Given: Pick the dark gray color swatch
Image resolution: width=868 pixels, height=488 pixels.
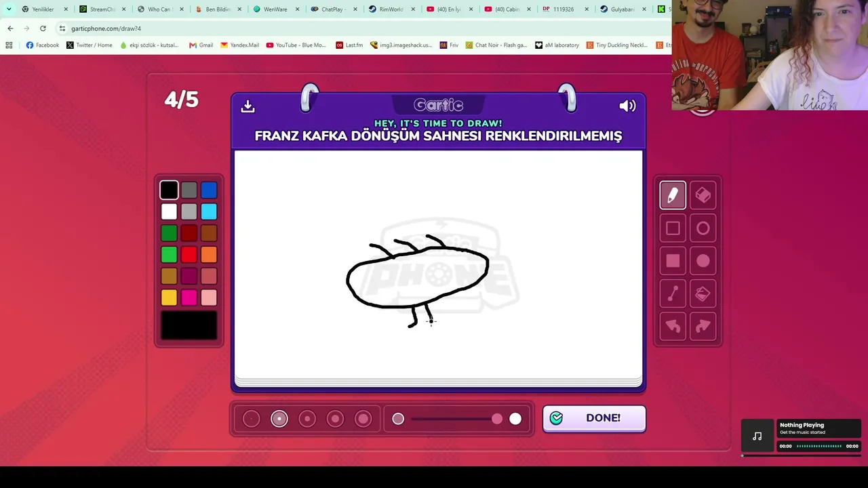Looking at the screenshot, I should [x=189, y=190].
